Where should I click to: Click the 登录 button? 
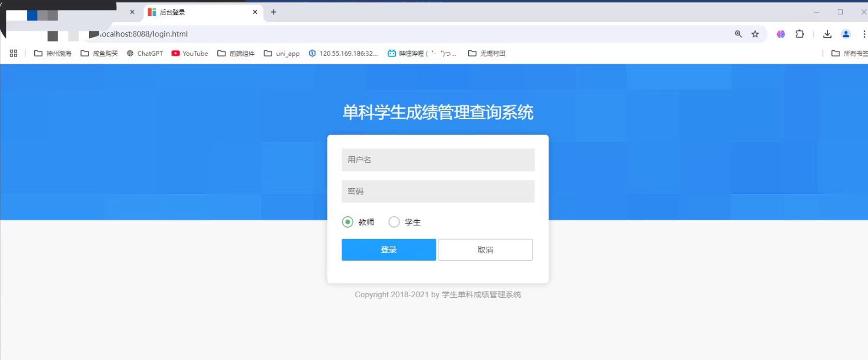click(388, 250)
